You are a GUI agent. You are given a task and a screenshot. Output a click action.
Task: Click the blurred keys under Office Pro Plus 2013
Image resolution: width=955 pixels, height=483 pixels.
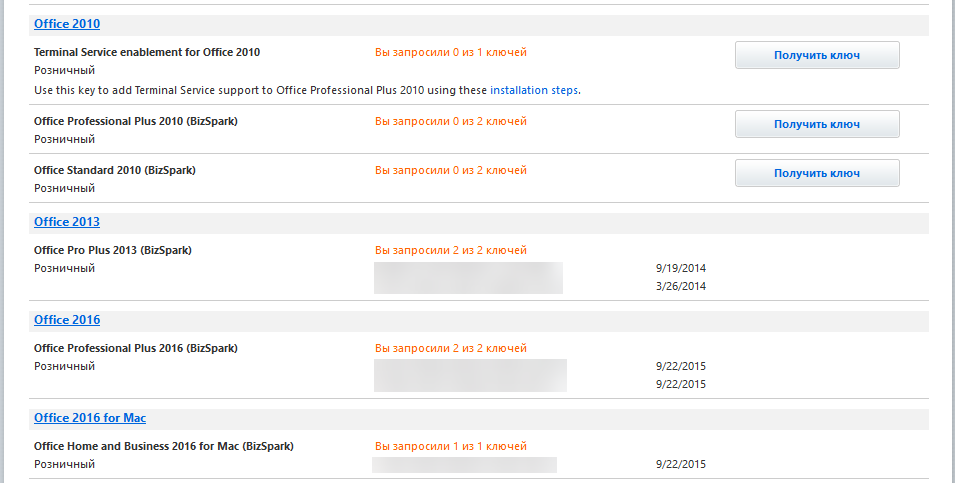pyautogui.click(x=468, y=277)
